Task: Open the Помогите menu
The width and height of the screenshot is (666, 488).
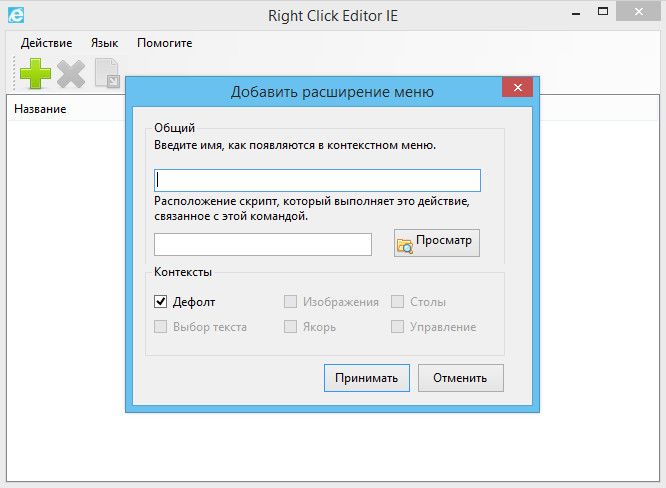Action: [x=164, y=43]
